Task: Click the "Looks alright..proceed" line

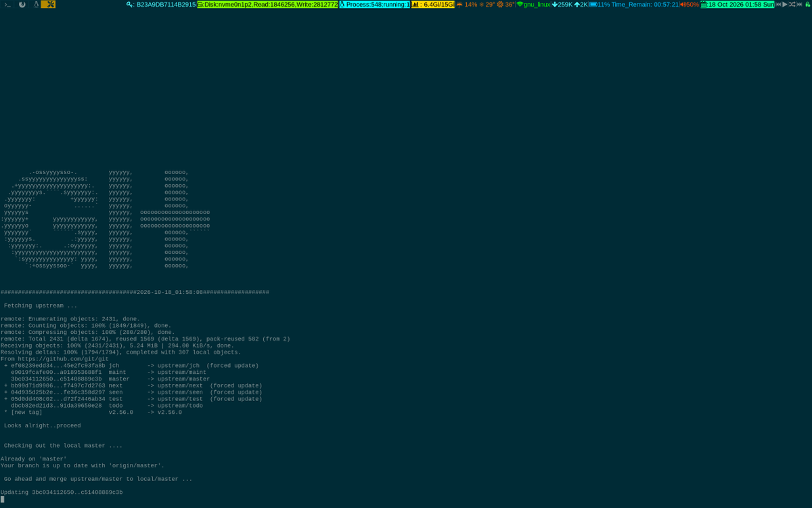Action: 42,426
